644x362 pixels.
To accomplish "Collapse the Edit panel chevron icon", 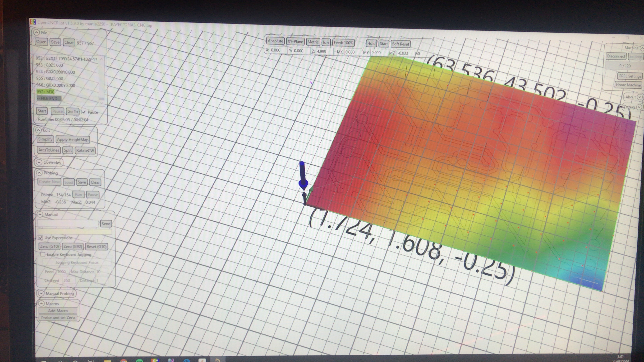I will [38, 130].
